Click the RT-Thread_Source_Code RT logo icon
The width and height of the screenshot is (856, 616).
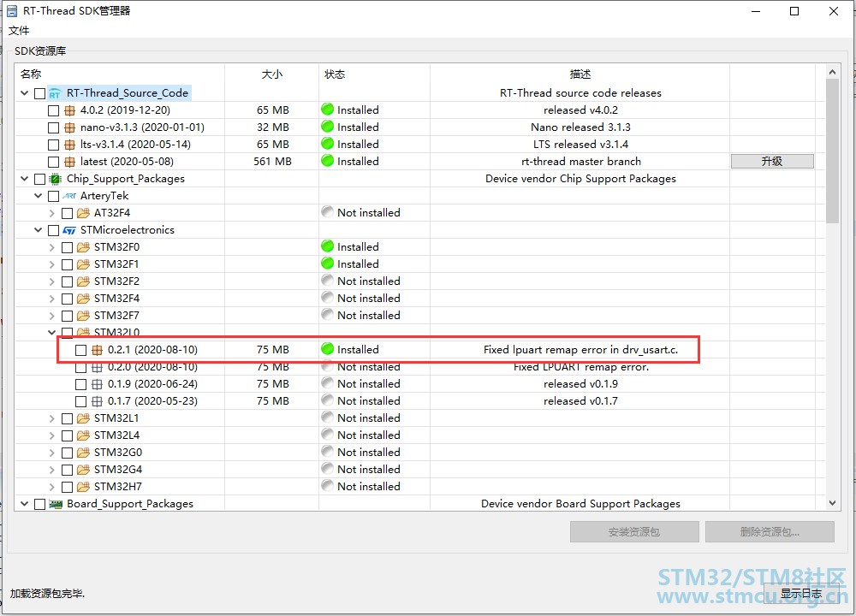coord(55,93)
